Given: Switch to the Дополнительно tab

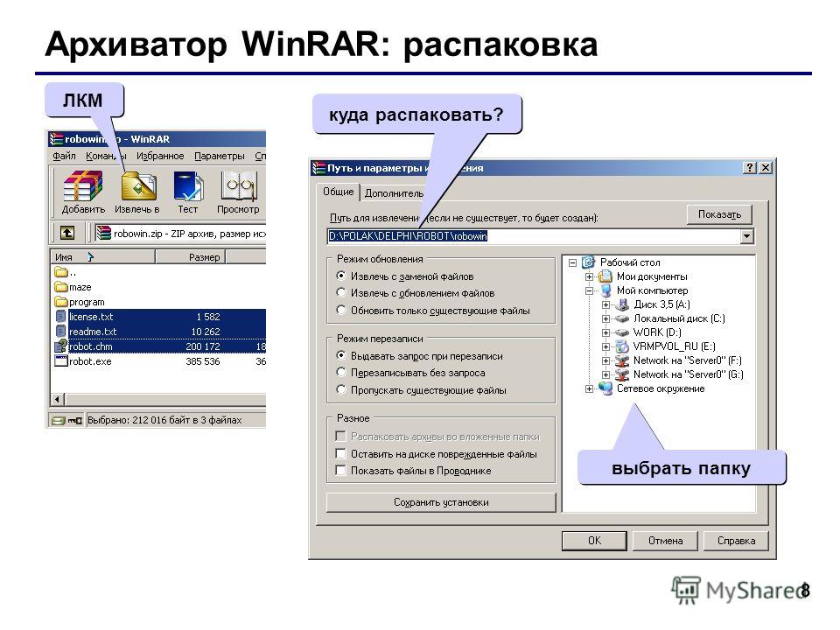Looking at the screenshot, I should (394, 193).
